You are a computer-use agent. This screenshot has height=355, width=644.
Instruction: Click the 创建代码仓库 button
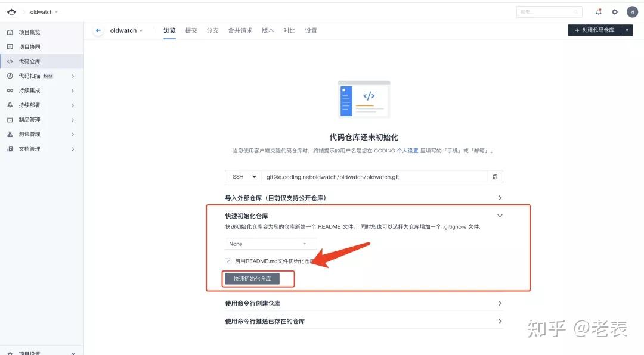click(x=595, y=29)
